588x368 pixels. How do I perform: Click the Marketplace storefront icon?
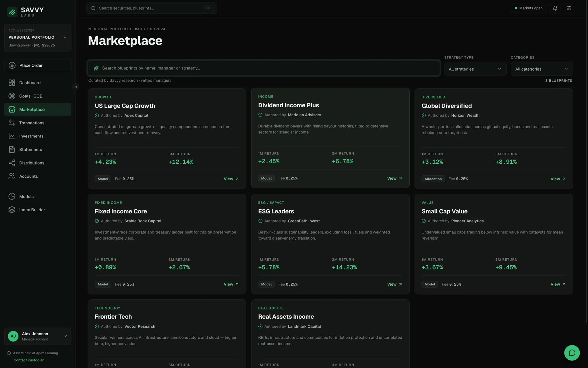[12, 109]
